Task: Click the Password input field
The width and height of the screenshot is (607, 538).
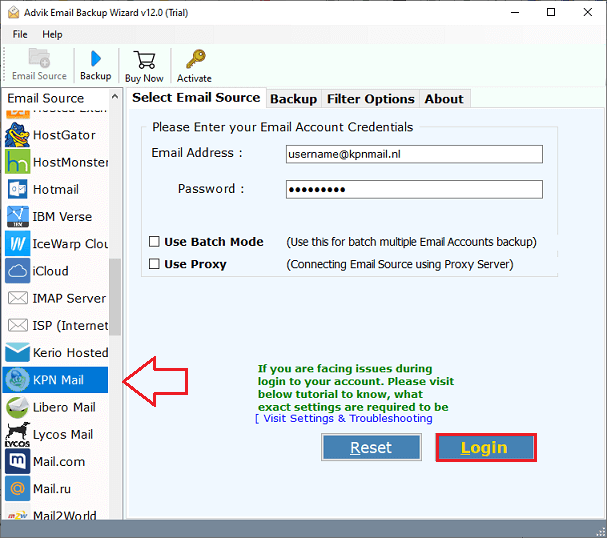Action: tap(414, 189)
